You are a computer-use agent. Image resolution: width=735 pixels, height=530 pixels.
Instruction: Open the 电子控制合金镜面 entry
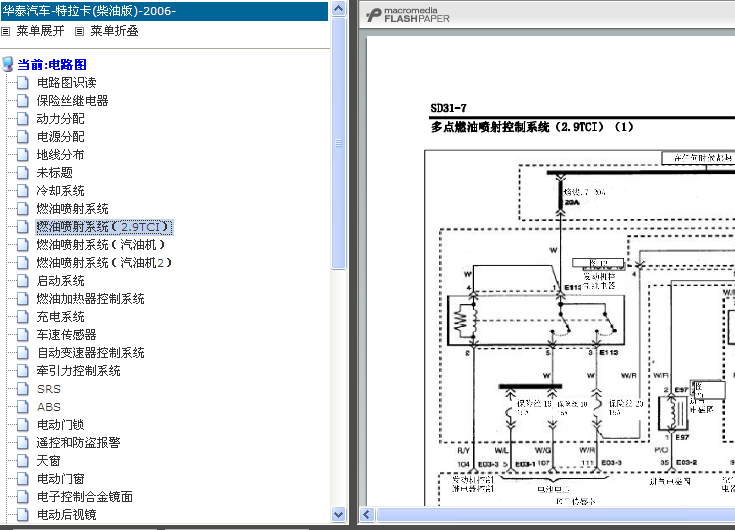click(84, 497)
